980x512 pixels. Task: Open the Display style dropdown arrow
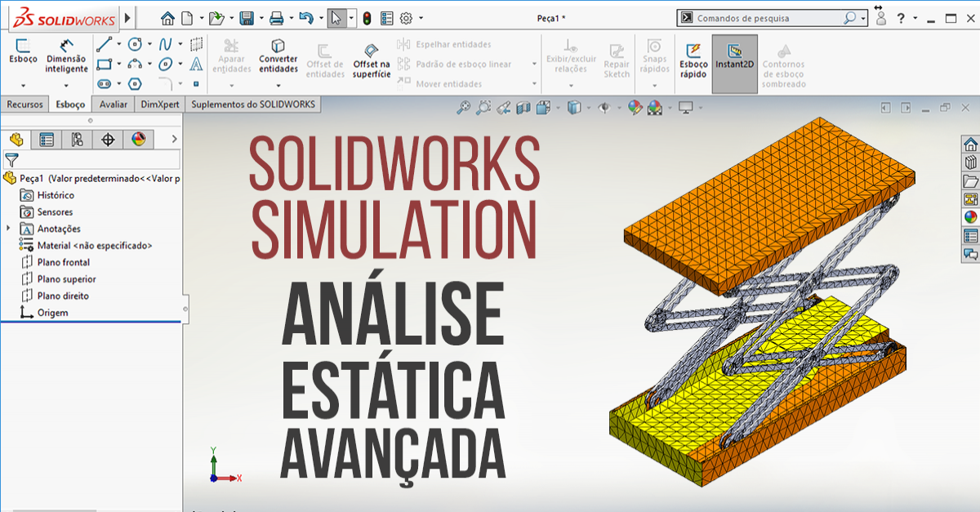(x=589, y=106)
